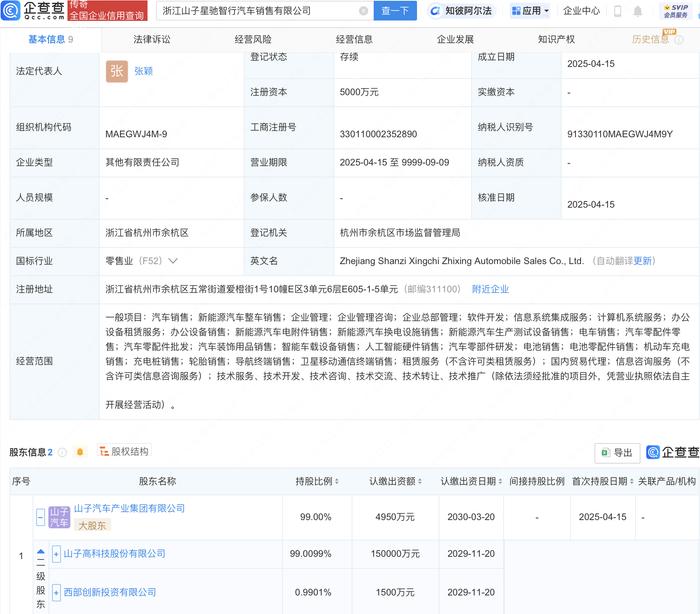This screenshot has width=700, height=614.
Task: Switch to 企业发展 tab
Action: pos(455,40)
